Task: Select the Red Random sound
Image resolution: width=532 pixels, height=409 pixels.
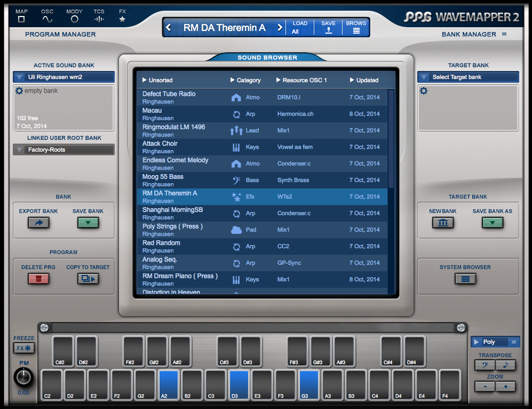Action: (x=263, y=247)
